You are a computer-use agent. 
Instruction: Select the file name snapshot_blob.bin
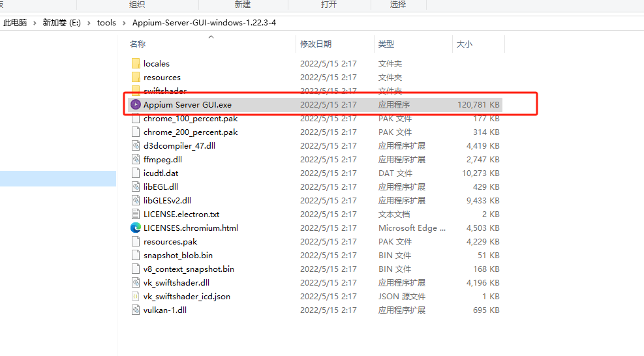click(x=178, y=256)
